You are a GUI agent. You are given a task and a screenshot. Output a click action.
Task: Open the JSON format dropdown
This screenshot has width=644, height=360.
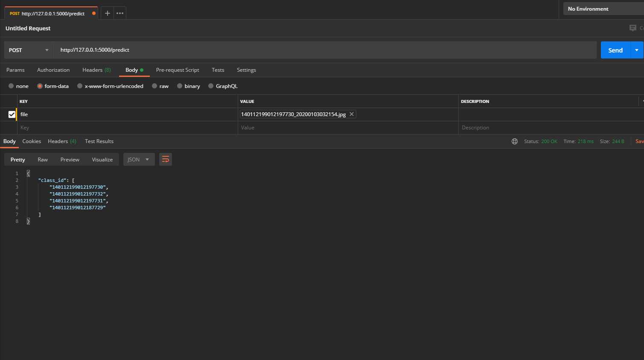pos(139,159)
